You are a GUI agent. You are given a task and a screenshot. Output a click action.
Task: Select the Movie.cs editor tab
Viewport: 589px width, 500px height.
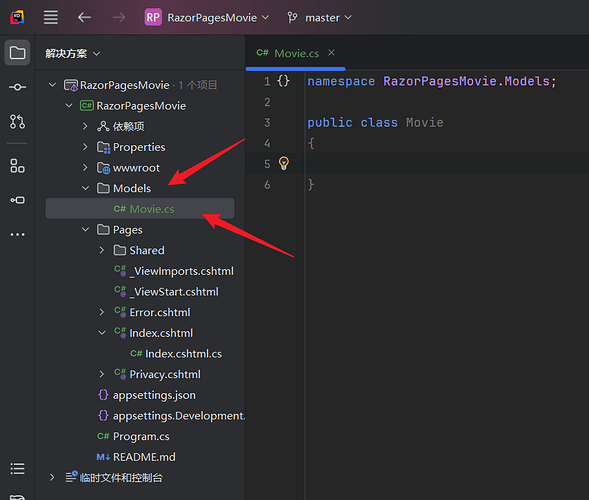[288, 53]
